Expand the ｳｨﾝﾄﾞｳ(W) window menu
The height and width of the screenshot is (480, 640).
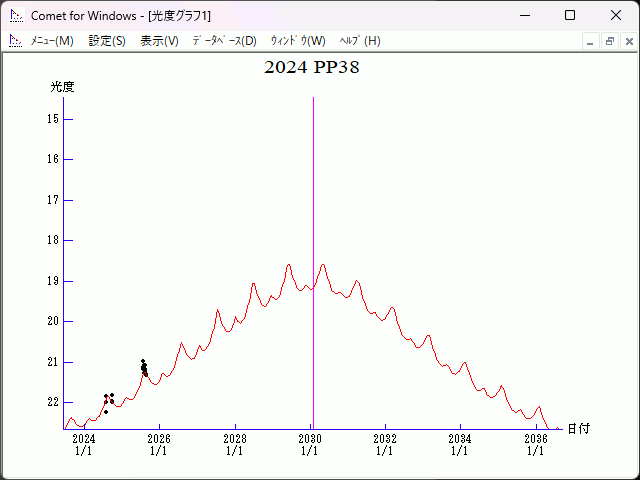(297, 41)
